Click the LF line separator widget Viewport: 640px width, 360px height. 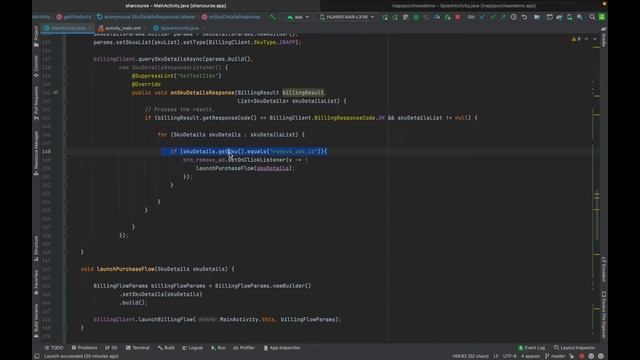(496, 356)
